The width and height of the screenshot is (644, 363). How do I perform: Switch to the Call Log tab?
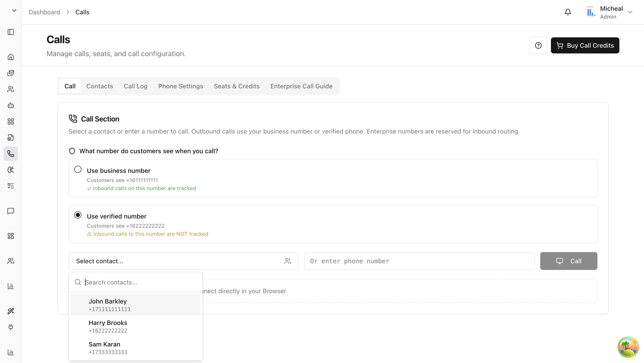point(136,86)
